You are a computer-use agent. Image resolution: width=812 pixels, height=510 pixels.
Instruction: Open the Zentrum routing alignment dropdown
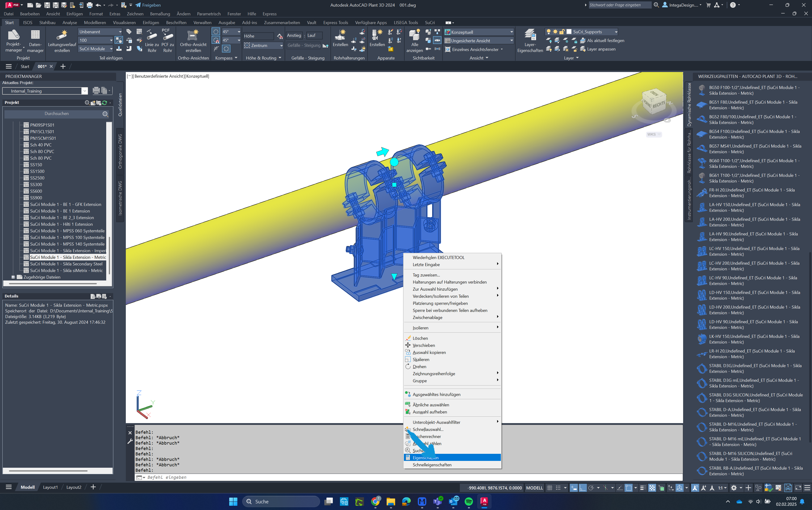tap(263, 45)
